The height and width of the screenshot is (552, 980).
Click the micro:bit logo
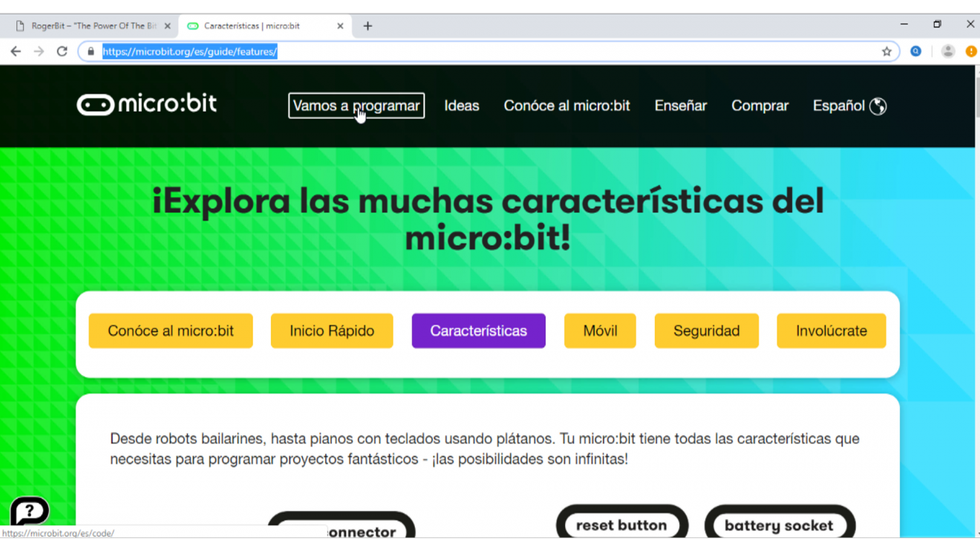click(146, 105)
